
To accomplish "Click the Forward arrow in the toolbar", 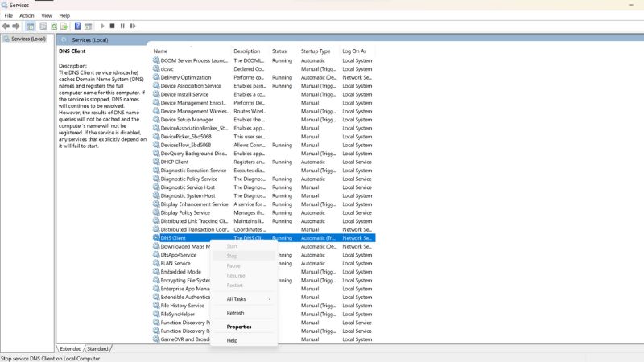I will pos(16,26).
